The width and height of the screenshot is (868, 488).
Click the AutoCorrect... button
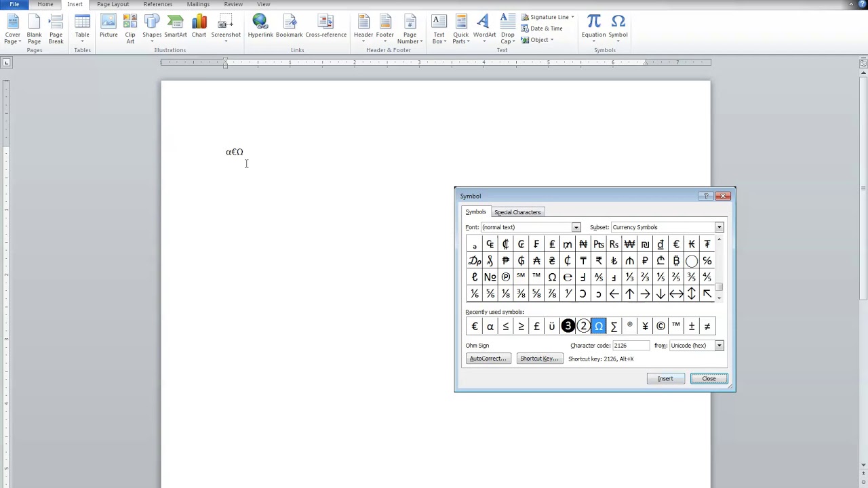click(488, 359)
